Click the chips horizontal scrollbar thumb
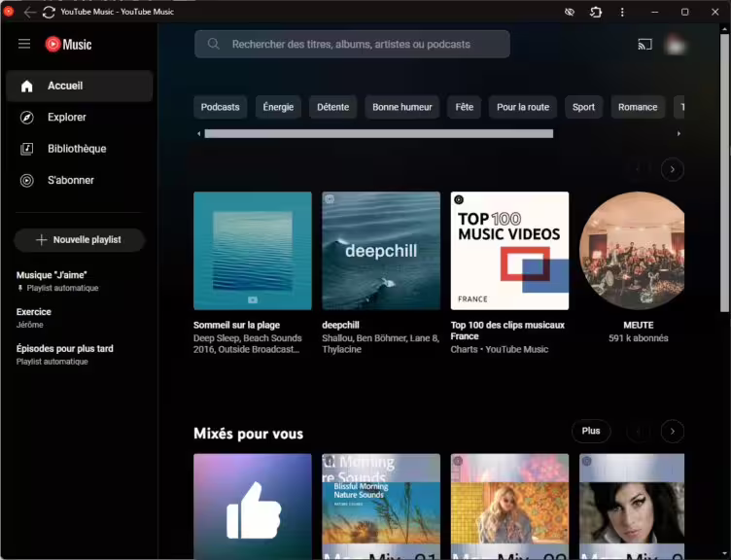 click(378, 134)
